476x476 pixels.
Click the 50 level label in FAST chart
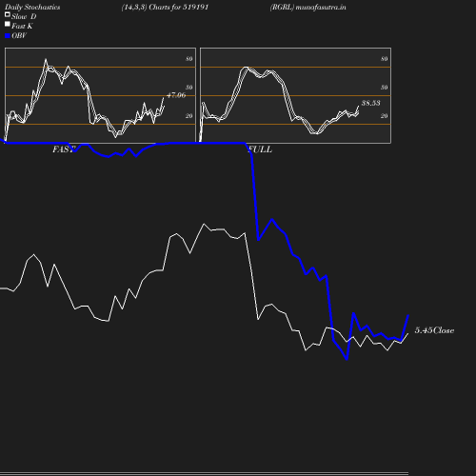click(189, 88)
